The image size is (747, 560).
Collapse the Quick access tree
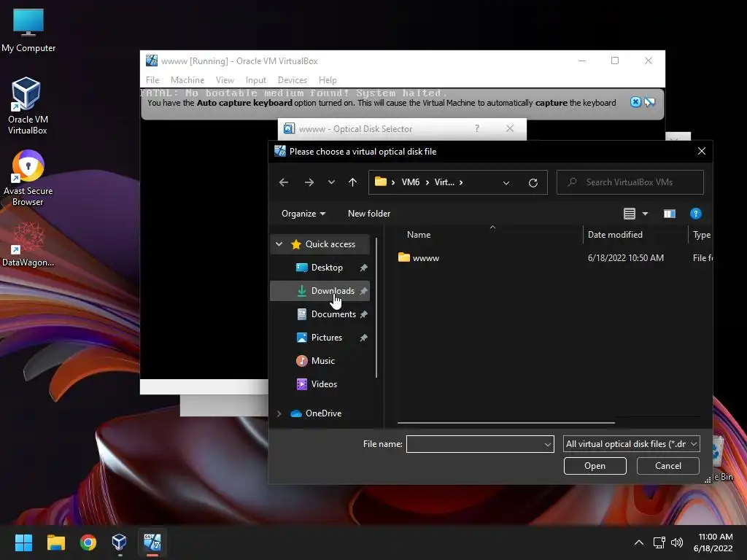(x=279, y=244)
